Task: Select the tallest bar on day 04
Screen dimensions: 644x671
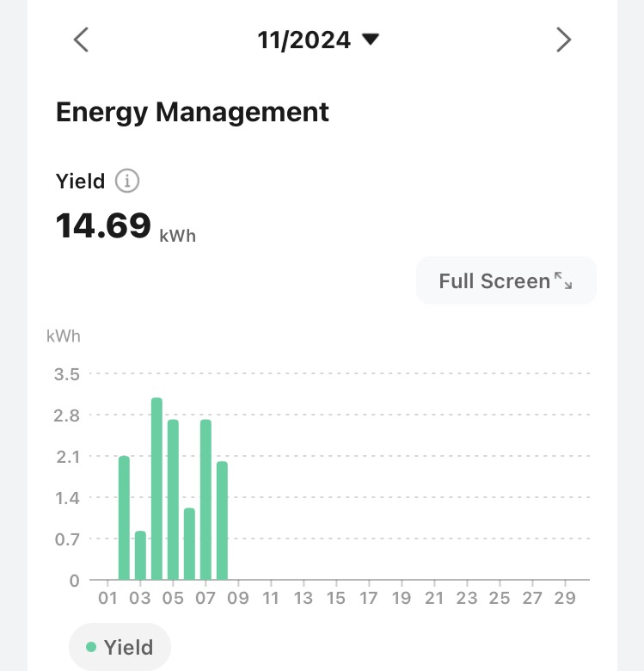Action: tap(156, 489)
